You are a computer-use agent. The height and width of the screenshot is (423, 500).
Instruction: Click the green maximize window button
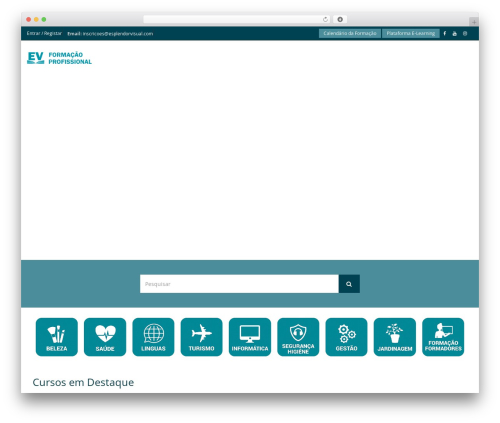click(x=44, y=19)
